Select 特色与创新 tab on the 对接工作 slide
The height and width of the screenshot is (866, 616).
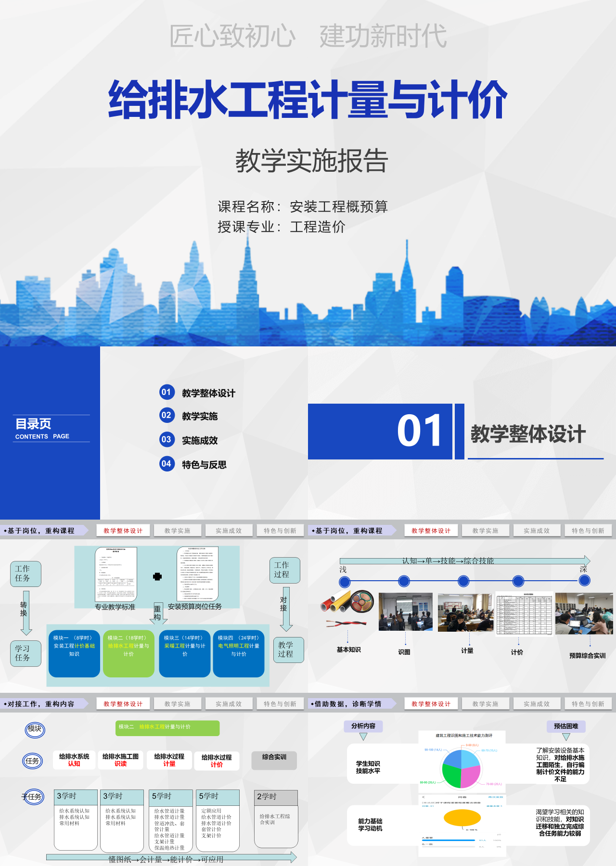point(280,704)
